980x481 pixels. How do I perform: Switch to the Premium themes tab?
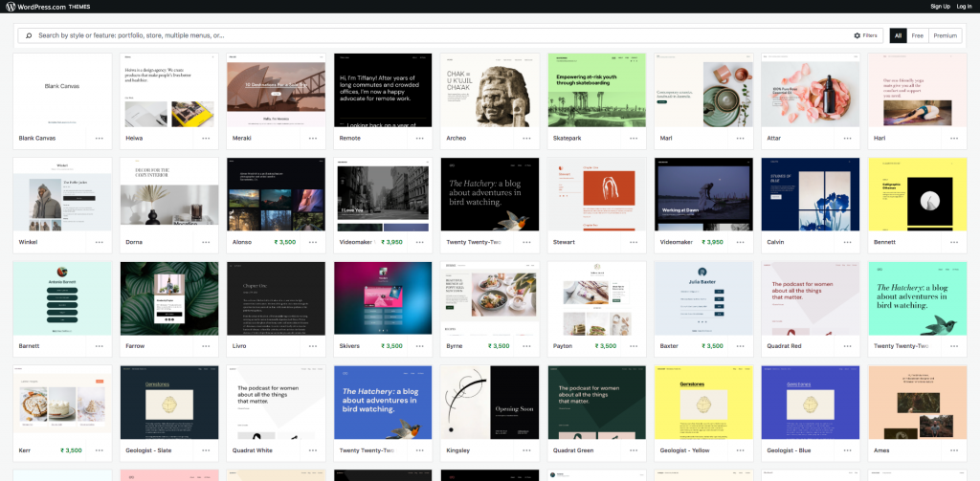945,35
